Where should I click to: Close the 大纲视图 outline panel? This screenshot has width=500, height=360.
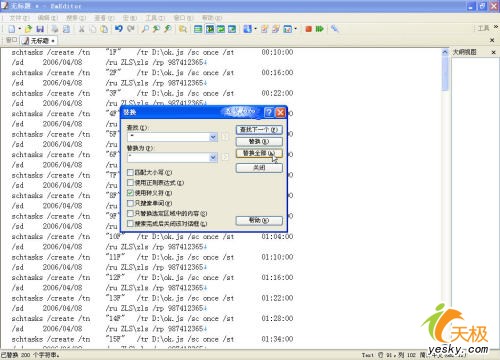tap(494, 52)
